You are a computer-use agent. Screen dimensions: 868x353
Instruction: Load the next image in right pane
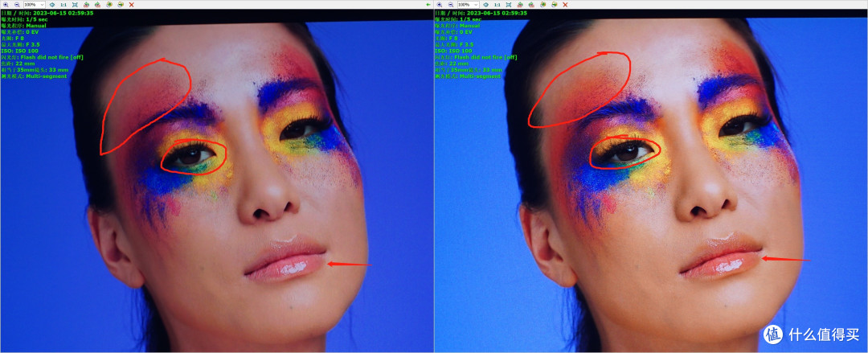pos(554,5)
